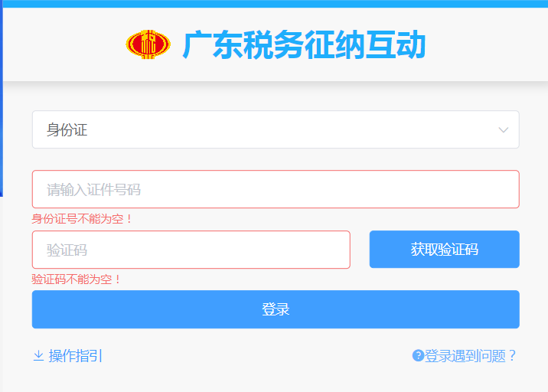Open the 身份证 ID type dropdown

tap(276, 129)
